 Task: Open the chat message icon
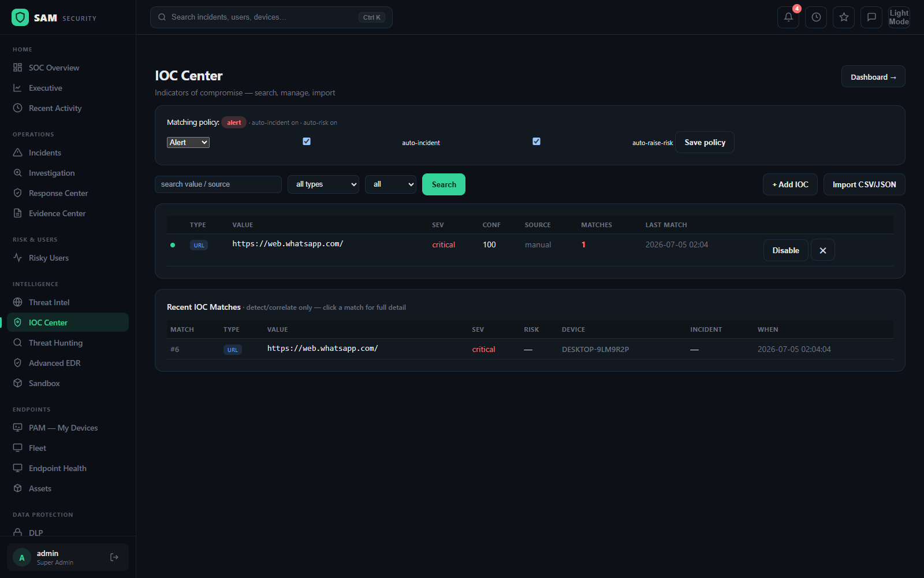click(x=871, y=17)
